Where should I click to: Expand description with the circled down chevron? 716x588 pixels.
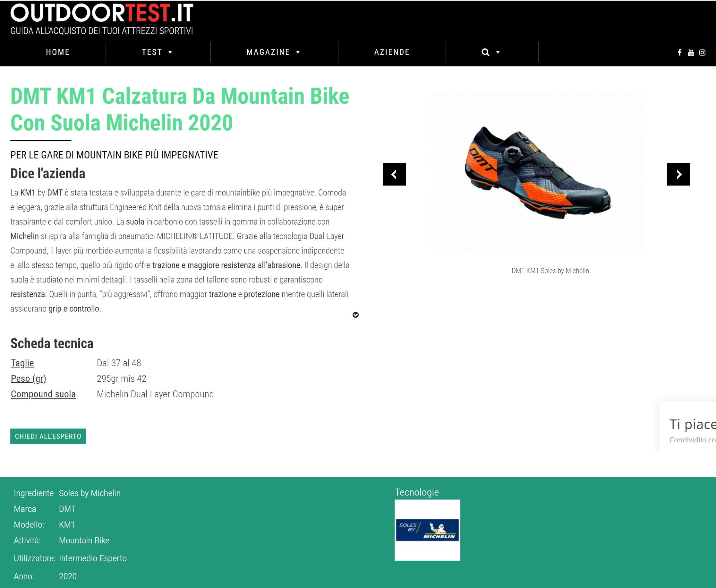355,315
